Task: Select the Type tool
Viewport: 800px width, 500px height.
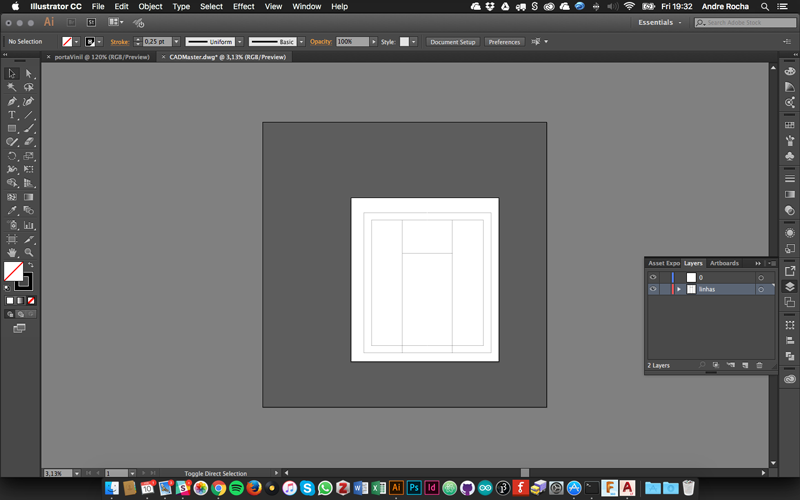Action: click(x=12, y=115)
